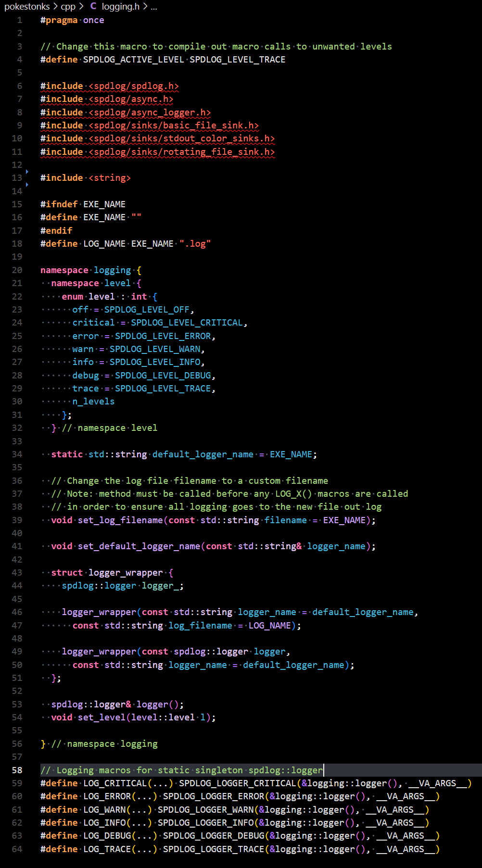Click the '<spdlog/async_logger.h>' include path
Screen dimensions: 482x868
150,112
